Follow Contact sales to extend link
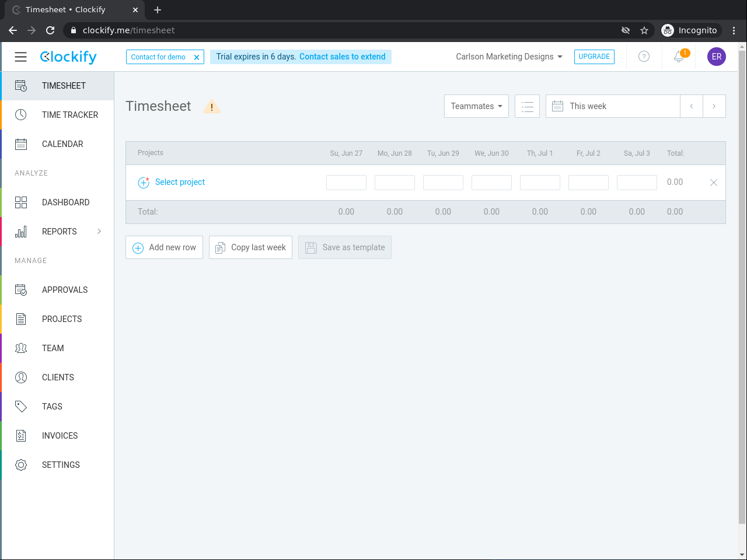The height and width of the screenshot is (560, 747). click(343, 57)
